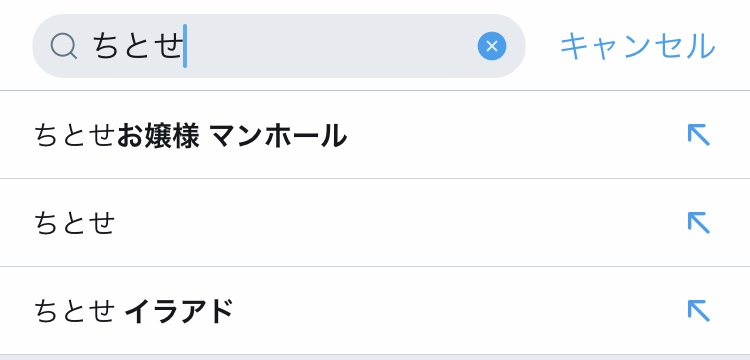Select the plain ちとせ suggestion

[375, 223]
